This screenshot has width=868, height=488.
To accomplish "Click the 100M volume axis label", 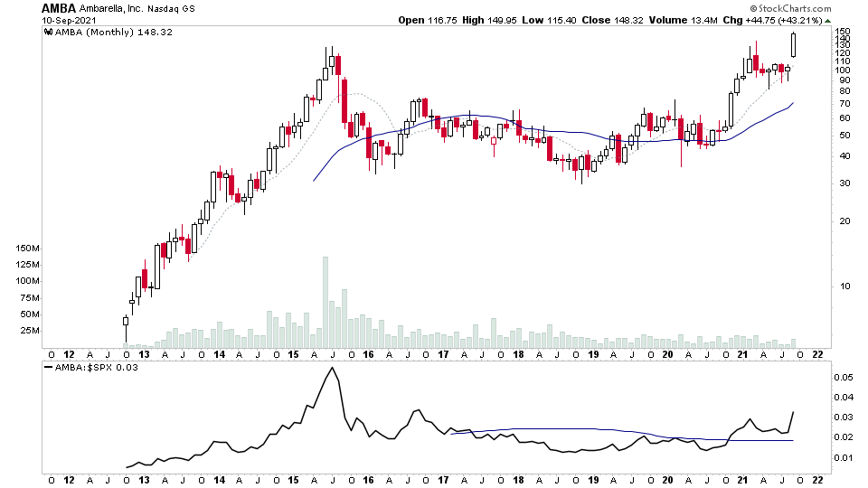I will tap(27, 280).
